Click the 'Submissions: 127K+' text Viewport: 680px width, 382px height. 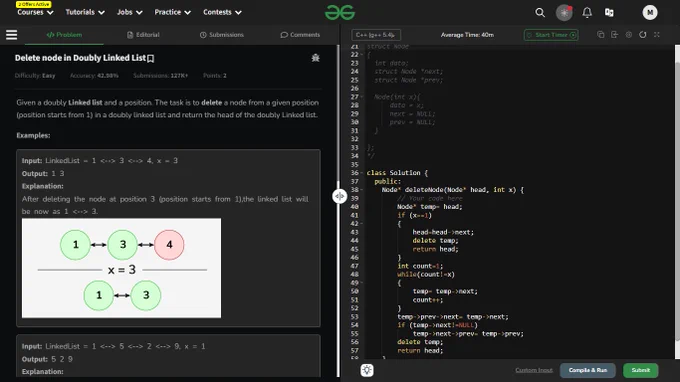160,75
